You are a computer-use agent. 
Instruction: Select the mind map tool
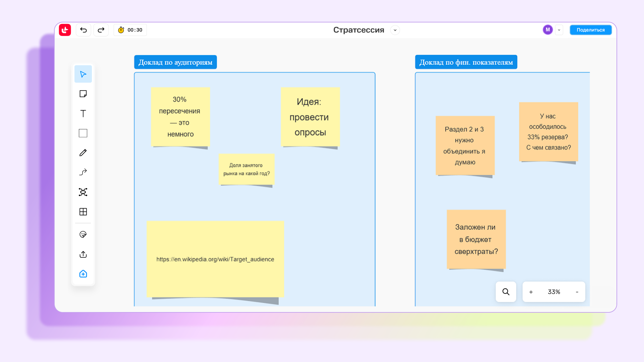point(83,192)
